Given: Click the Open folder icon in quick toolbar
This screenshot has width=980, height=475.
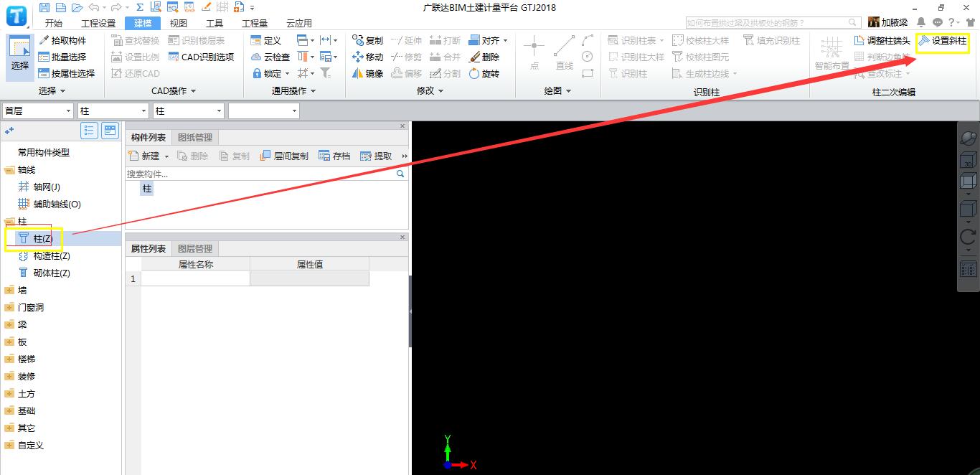Looking at the screenshot, I should tap(77, 7).
